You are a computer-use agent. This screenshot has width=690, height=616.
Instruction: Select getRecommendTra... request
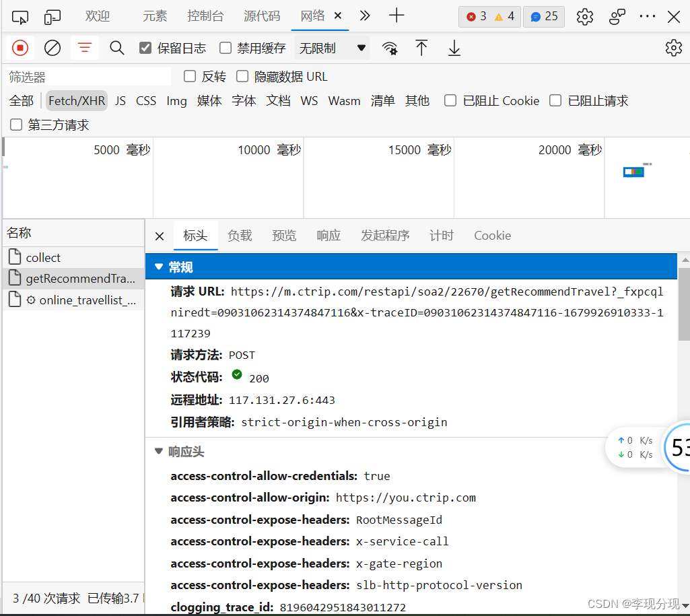[x=73, y=279]
